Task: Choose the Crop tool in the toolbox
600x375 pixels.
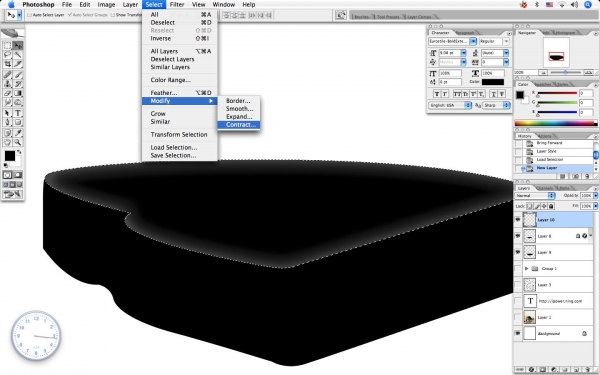Action: [7, 64]
